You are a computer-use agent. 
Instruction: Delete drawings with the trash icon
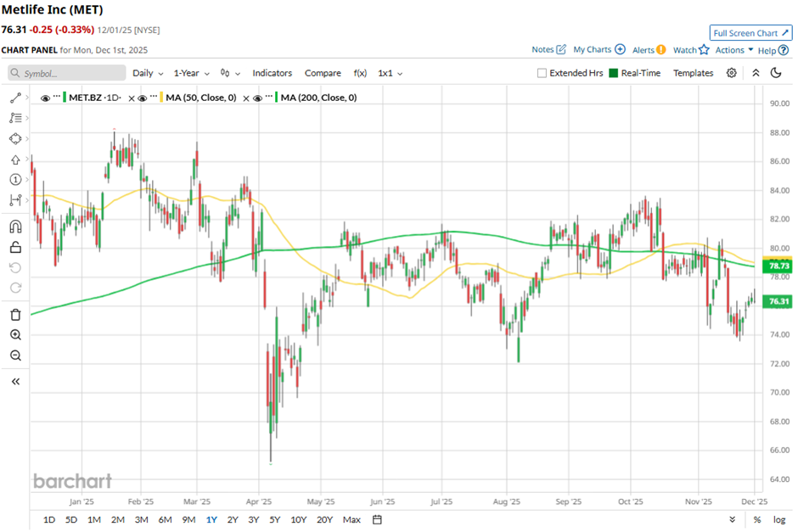15,315
